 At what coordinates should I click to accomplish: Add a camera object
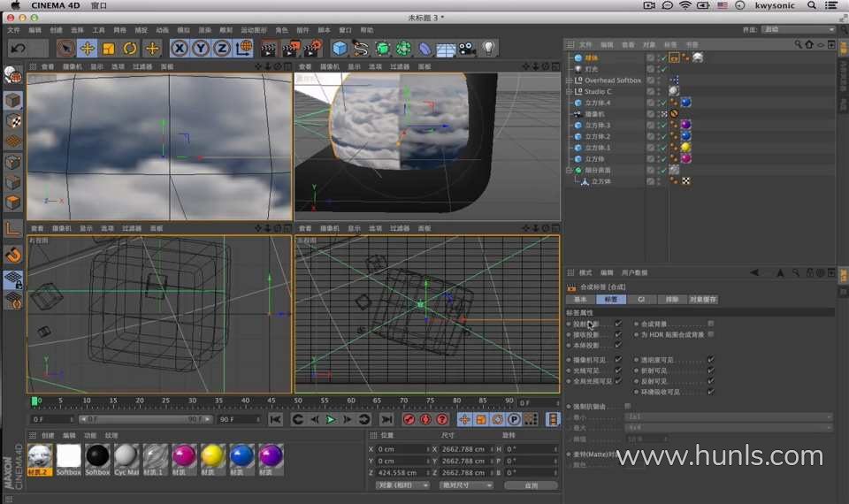(x=467, y=49)
